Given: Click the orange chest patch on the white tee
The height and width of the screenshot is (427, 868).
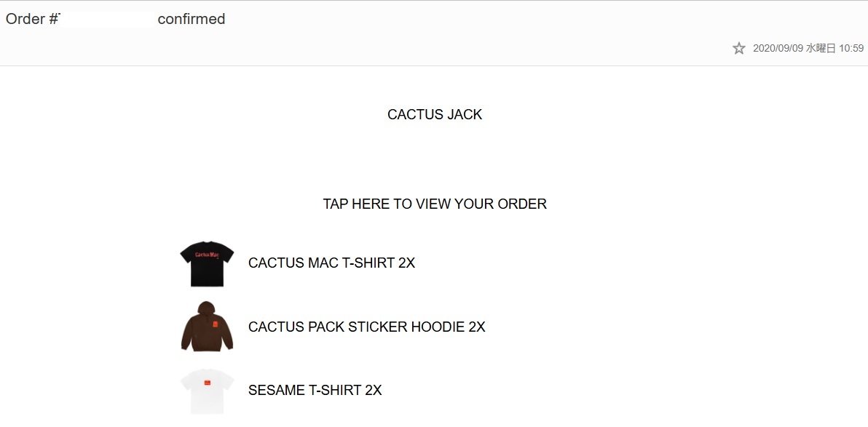Looking at the screenshot, I should [208, 382].
